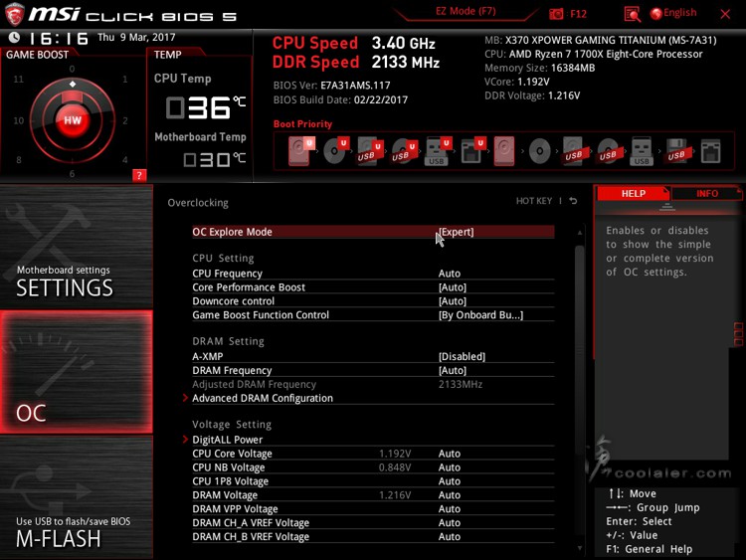Click the F12 screenshot label
Screen dimensions: 746x560
click(x=578, y=14)
